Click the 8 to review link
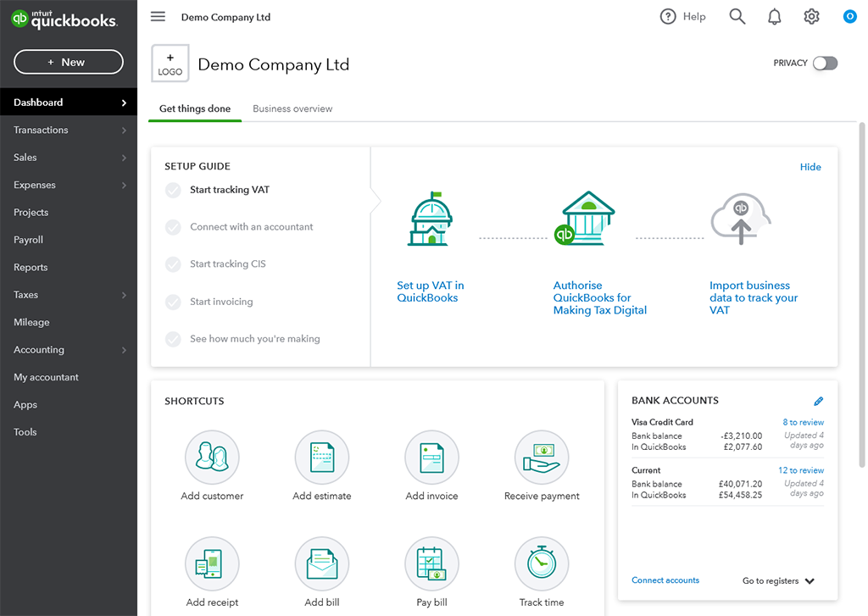Screen dimensions: 868x616 (803, 422)
